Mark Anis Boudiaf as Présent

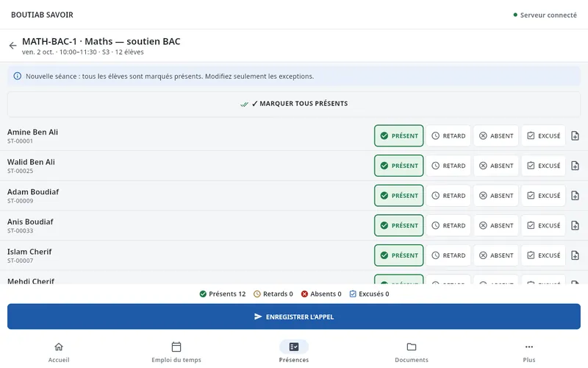click(398, 225)
